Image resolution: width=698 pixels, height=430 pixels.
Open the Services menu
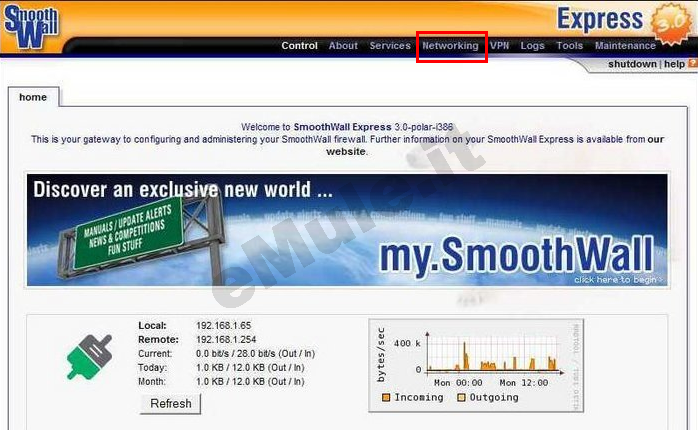390,45
